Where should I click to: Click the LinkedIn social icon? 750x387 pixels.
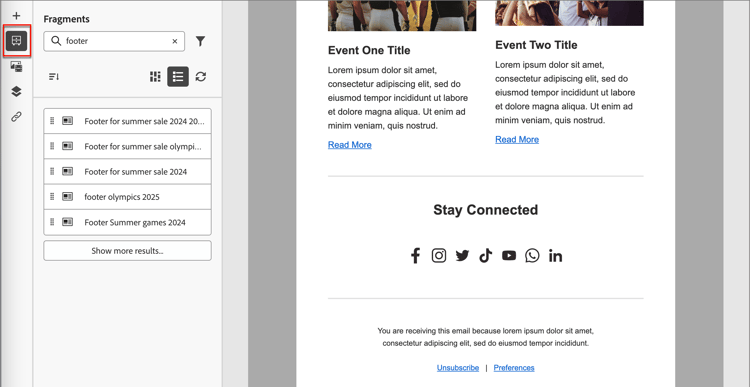[x=555, y=256]
